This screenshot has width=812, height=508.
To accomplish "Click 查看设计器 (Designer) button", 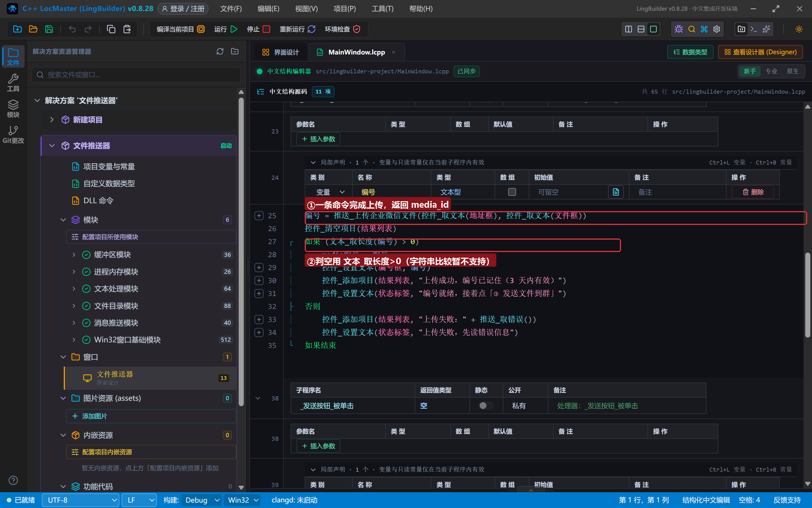I will point(760,52).
